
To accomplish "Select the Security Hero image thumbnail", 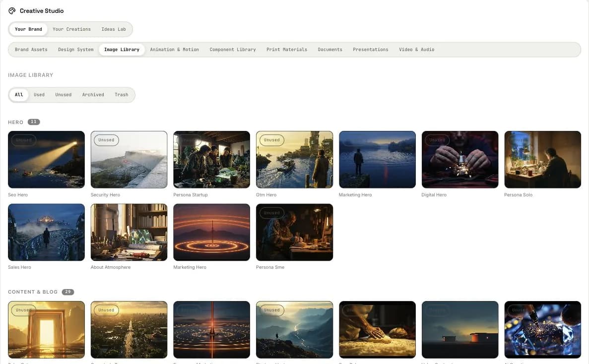I will 129,160.
